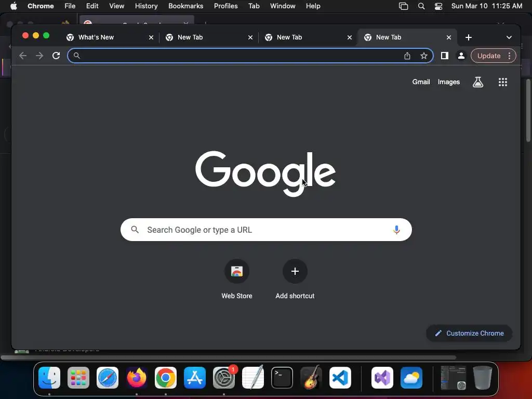
Task: Open the Bookmarks menu
Action: click(185, 6)
